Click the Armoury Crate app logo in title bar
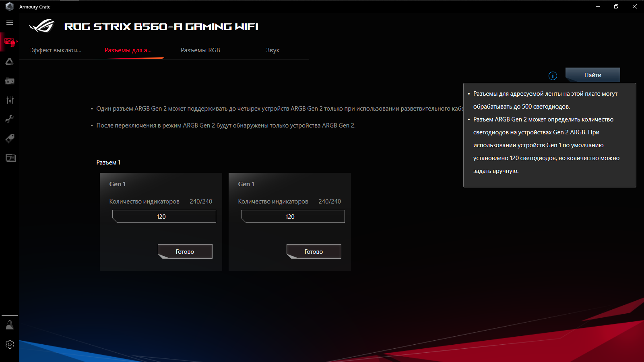The width and height of the screenshot is (644, 362). (10, 6)
